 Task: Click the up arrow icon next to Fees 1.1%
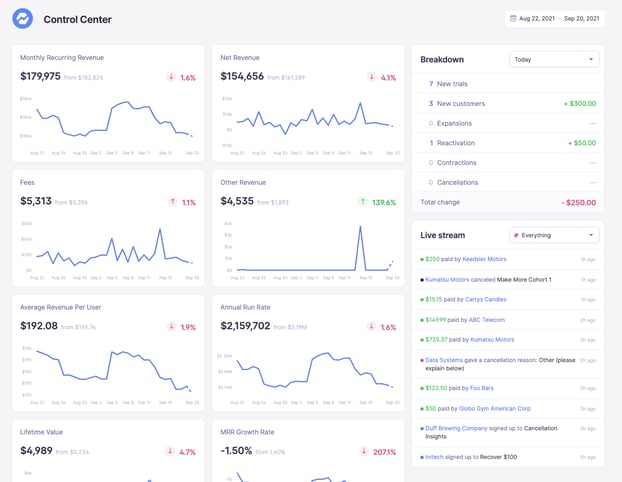click(173, 202)
